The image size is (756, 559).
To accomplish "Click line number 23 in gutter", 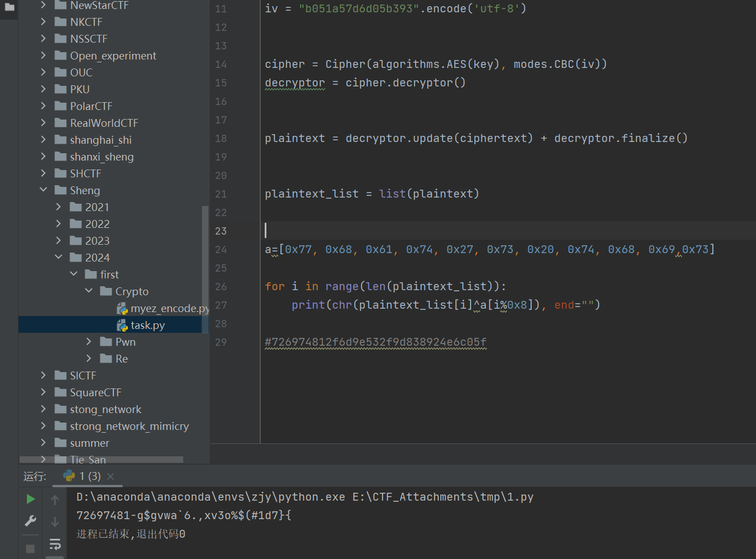I will [221, 231].
